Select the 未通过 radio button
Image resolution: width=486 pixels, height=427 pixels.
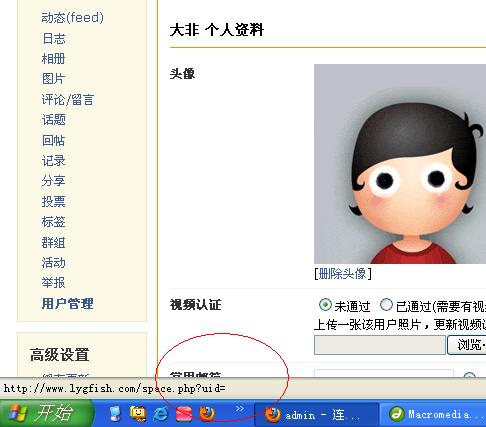click(325, 305)
